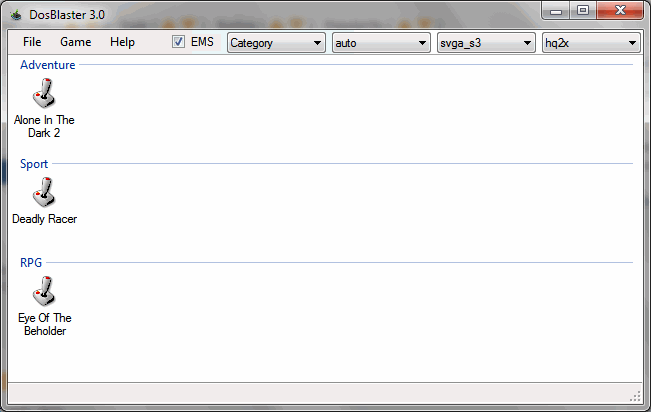Screen dimensions: 651x412
Task: Open the Category grouping dropdown
Action: coord(276,43)
